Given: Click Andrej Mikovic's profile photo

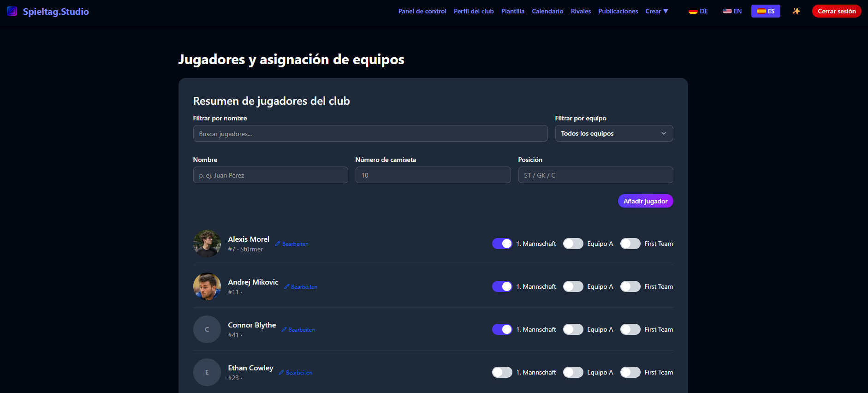Looking at the screenshot, I should click(x=207, y=286).
